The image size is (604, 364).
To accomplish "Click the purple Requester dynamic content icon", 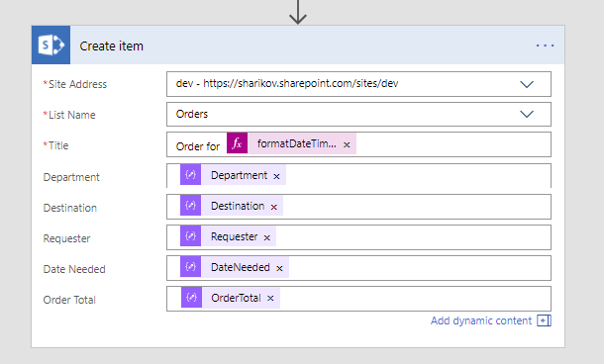I will [x=191, y=235].
